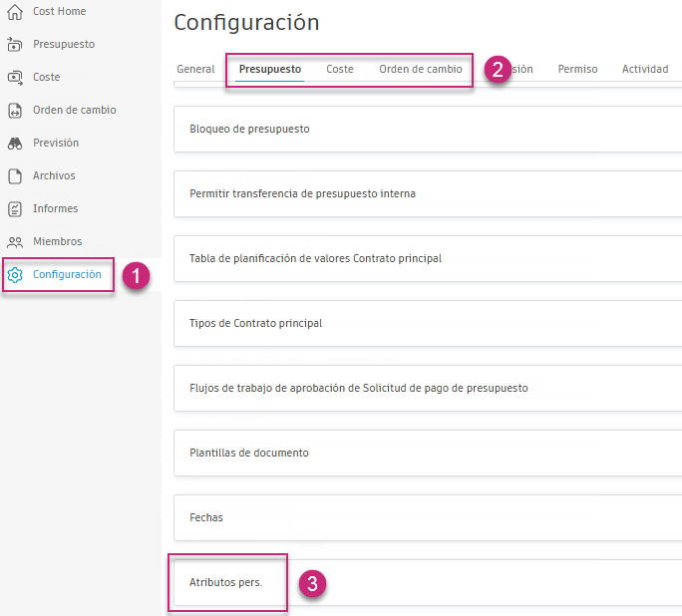Click the Informes report icon
Screen dimensions: 682x616
[x=15, y=209]
